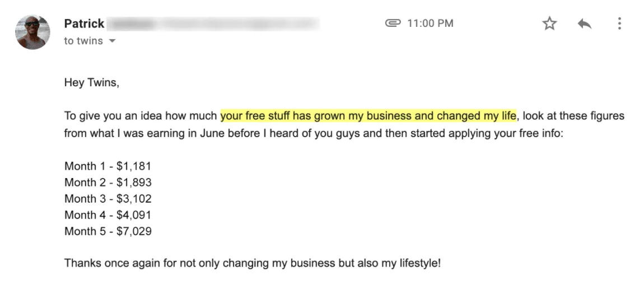Image resolution: width=644 pixels, height=281 pixels.
Task: Open the three-dot more options menu
Action: (x=619, y=24)
